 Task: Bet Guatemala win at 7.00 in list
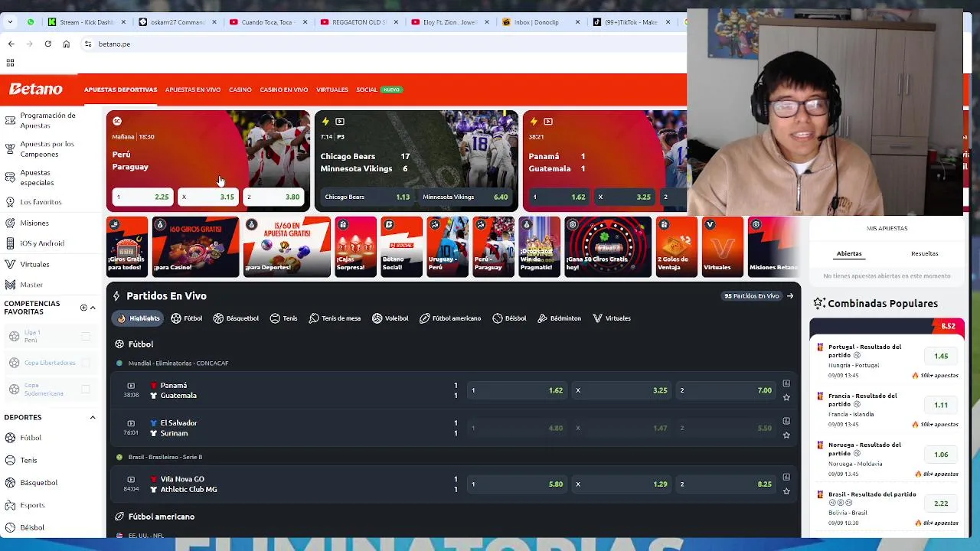pyautogui.click(x=727, y=390)
